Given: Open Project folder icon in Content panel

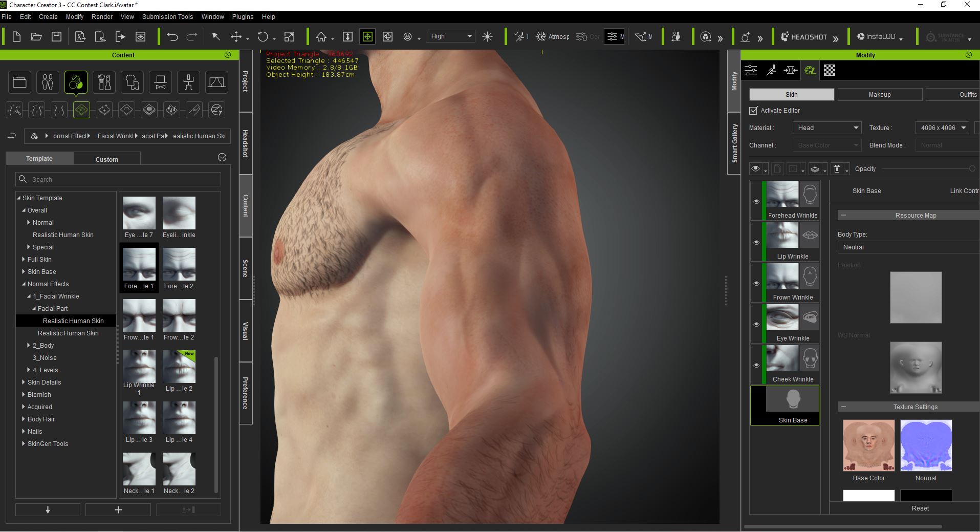Looking at the screenshot, I should (19, 82).
